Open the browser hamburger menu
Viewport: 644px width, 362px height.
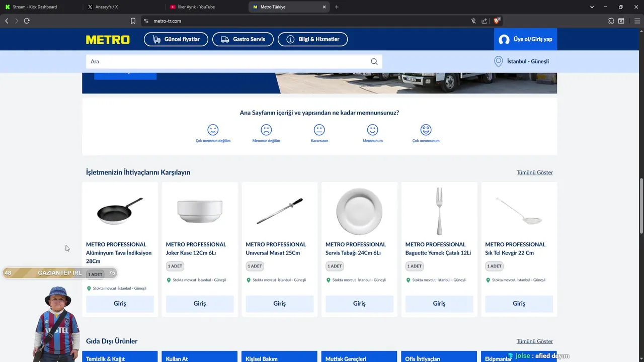637,21
